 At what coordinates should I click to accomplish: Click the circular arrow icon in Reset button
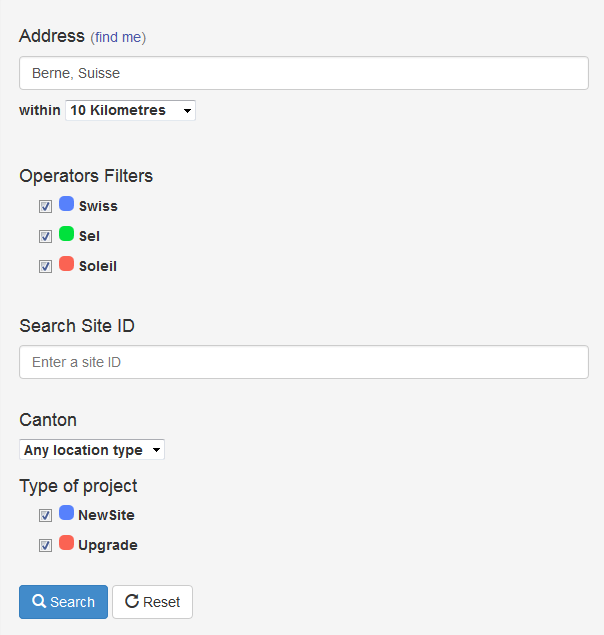coord(131,602)
